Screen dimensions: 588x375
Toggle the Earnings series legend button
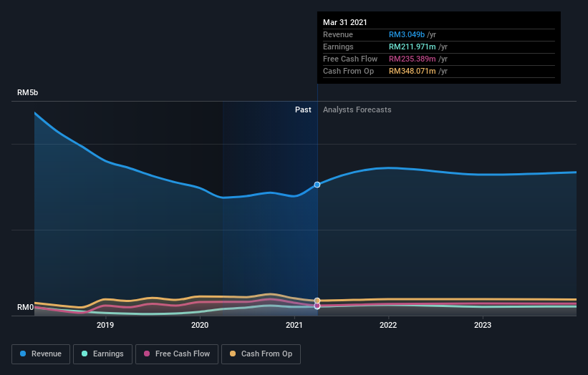[102, 354]
